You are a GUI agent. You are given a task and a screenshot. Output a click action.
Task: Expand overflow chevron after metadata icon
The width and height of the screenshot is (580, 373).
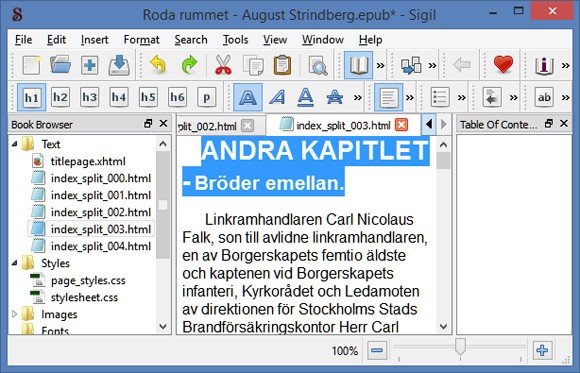coord(565,66)
